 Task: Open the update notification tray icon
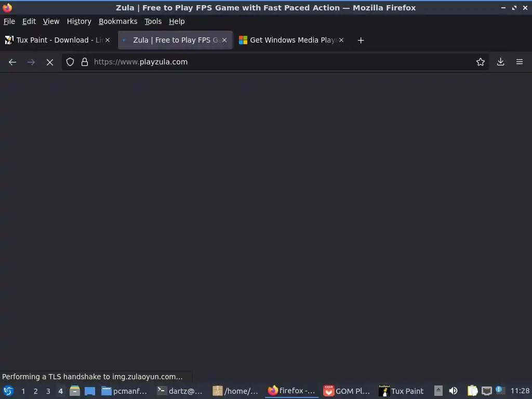coord(499,390)
